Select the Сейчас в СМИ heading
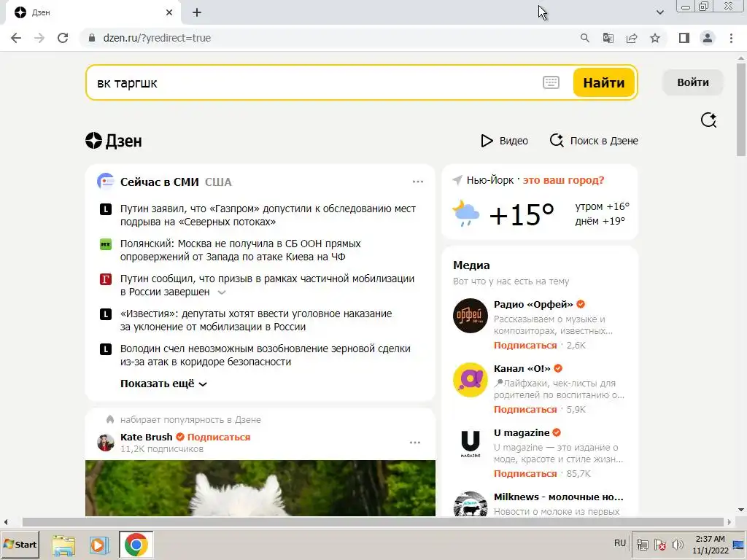 (159, 182)
